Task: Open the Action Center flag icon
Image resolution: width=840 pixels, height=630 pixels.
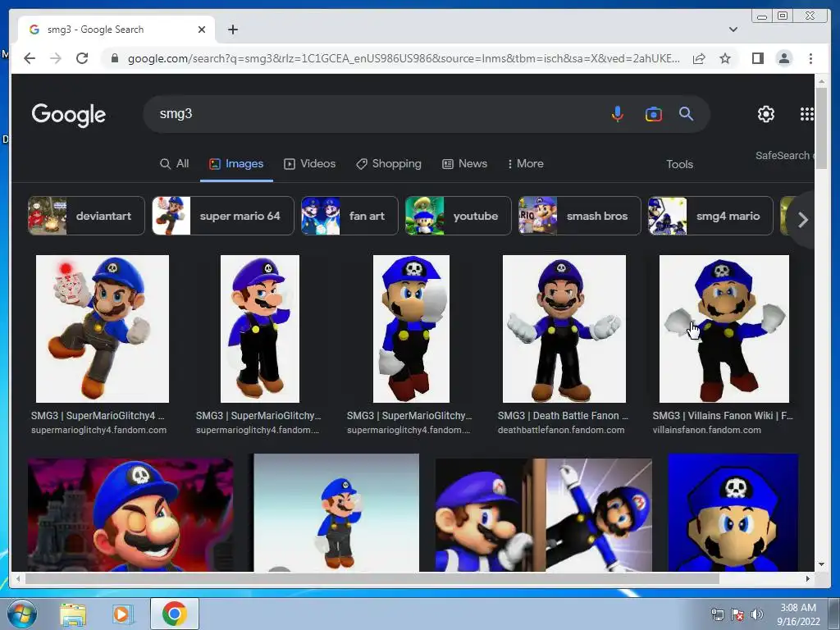Action: [737, 614]
